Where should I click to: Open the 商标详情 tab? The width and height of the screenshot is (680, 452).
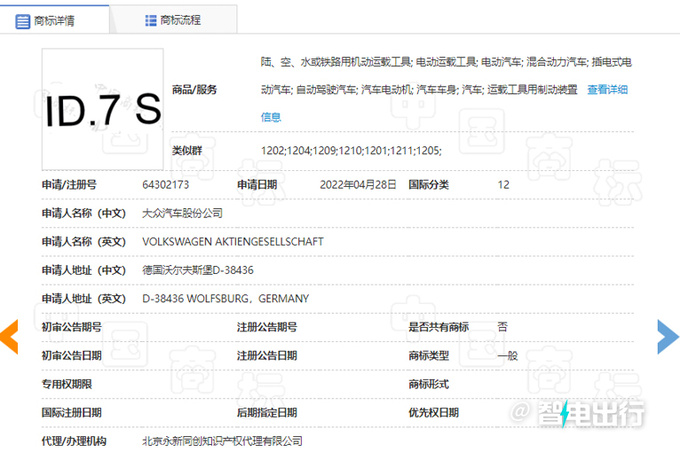pos(54,20)
